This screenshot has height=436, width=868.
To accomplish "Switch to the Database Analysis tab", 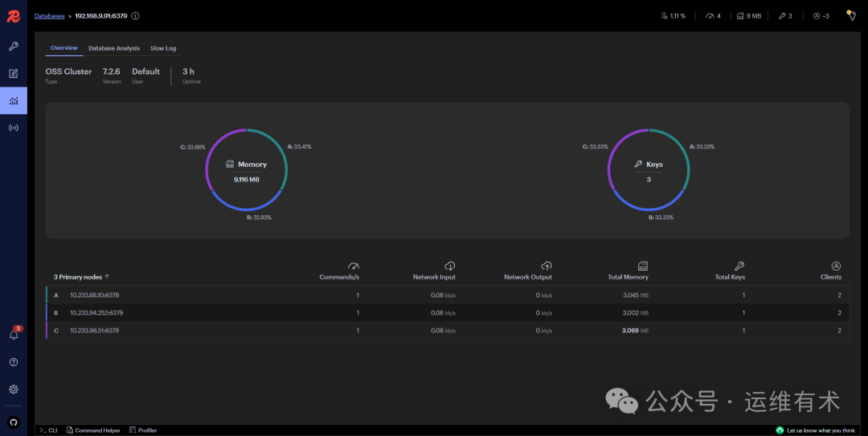I will pyautogui.click(x=114, y=48).
